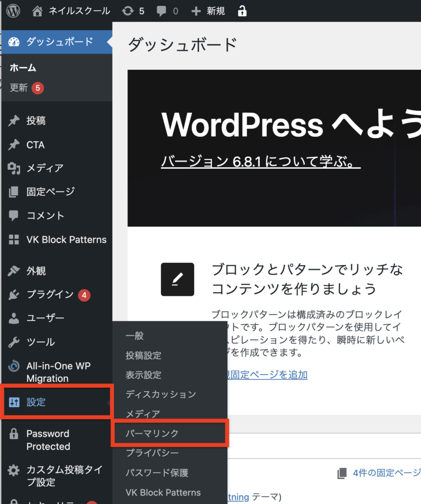
Task: Open カスタム投稿タイプ設定 in the sidebar
Action: pyautogui.click(x=64, y=476)
